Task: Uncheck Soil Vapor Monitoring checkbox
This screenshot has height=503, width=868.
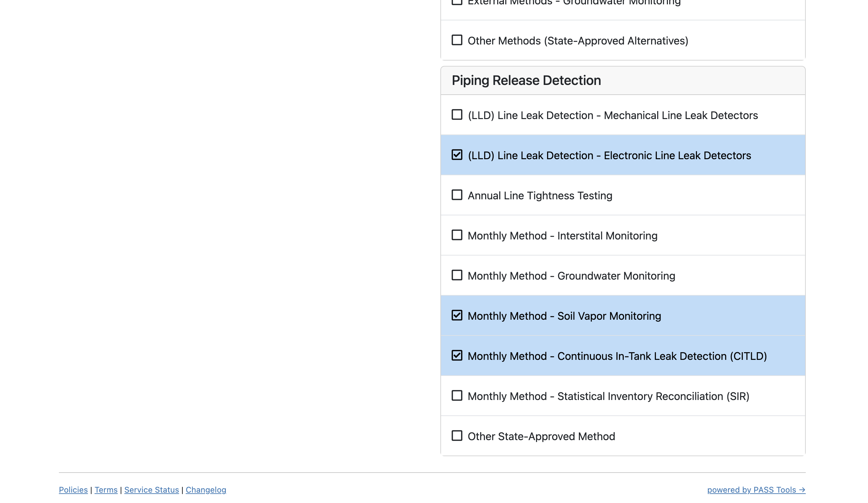Action: tap(457, 315)
